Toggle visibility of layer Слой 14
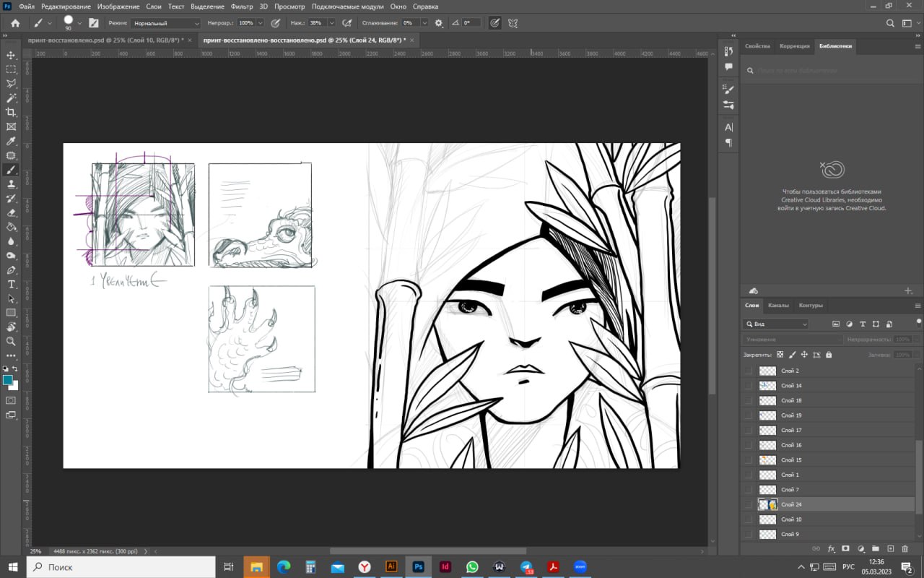Image resolution: width=924 pixels, height=578 pixels. pyautogui.click(x=748, y=386)
